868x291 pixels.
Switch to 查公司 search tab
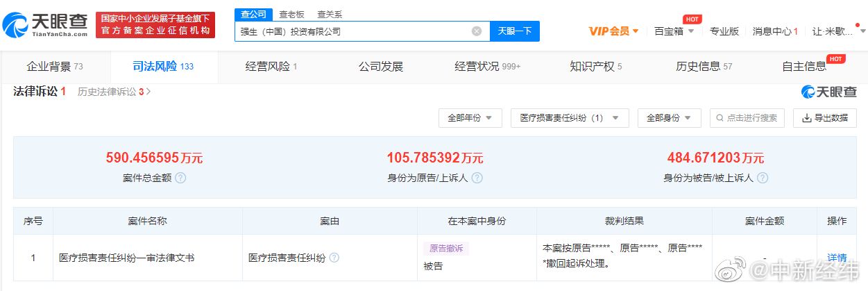click(254, 14)
